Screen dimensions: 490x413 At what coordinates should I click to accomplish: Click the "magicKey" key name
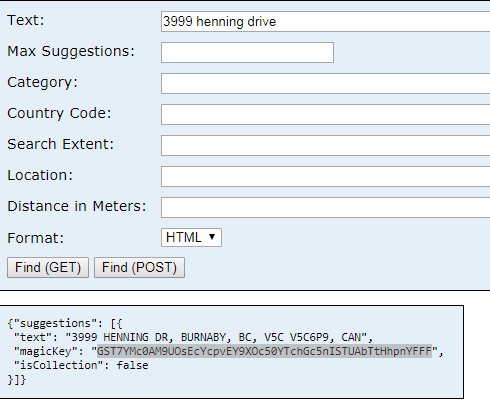43,351
